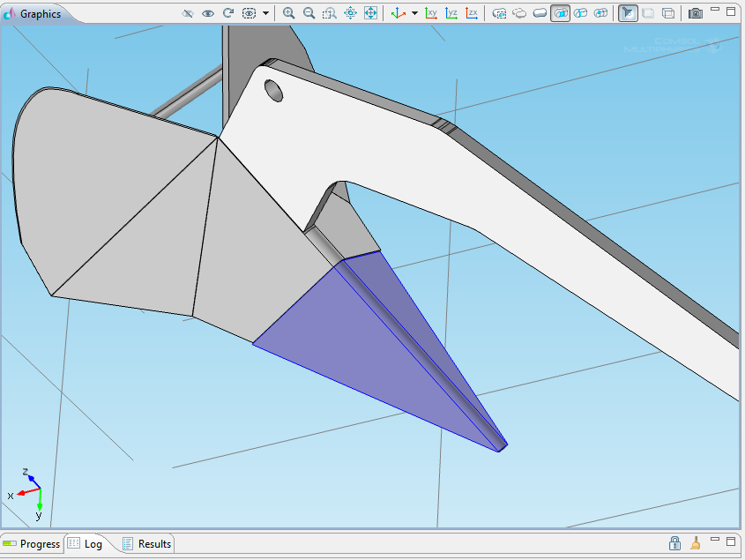Viewport: 745px width, 560px height.
Task: Go to the default 3D view
Action: point(399,13)
